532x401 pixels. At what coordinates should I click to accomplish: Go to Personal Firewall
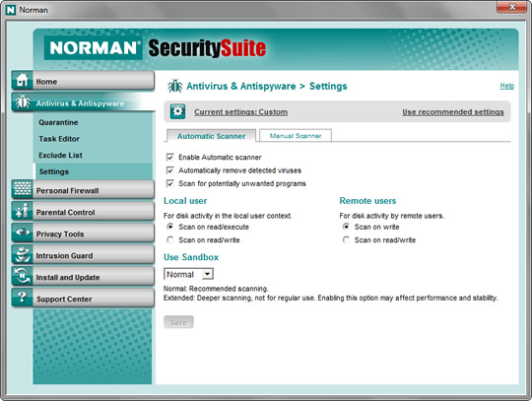83,189
